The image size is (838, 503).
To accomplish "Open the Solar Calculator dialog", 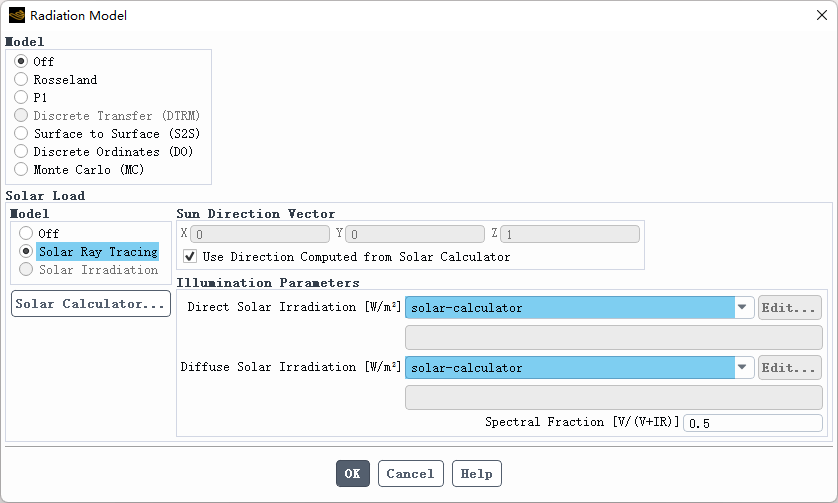I will pos(91,304).
